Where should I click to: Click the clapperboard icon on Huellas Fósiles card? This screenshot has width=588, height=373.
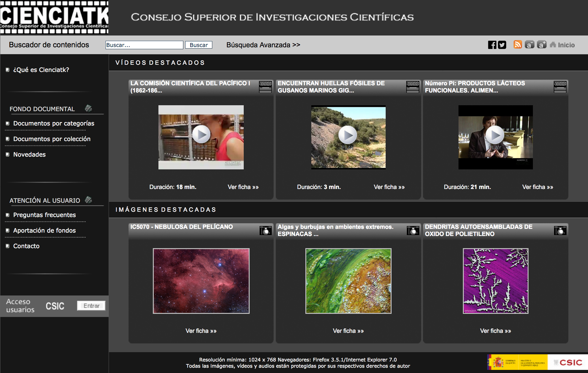pyautogui.click(x=412, y=87)
